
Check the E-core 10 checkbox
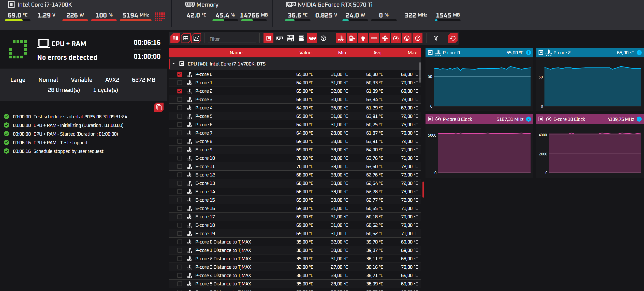[180, 158]
